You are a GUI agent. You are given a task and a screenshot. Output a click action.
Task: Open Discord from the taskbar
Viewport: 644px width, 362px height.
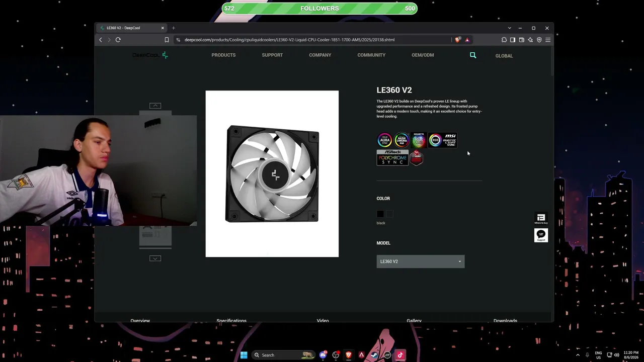coord(323,355)
